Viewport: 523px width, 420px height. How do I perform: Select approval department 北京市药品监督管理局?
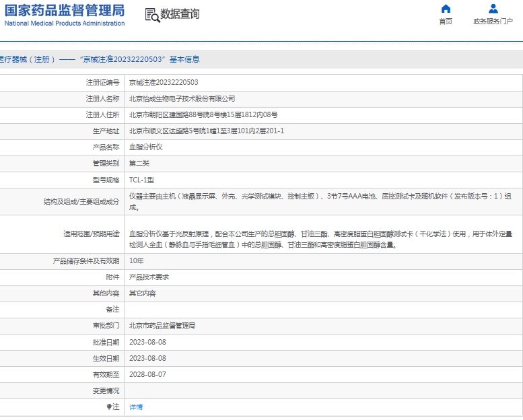coord(162,326)
